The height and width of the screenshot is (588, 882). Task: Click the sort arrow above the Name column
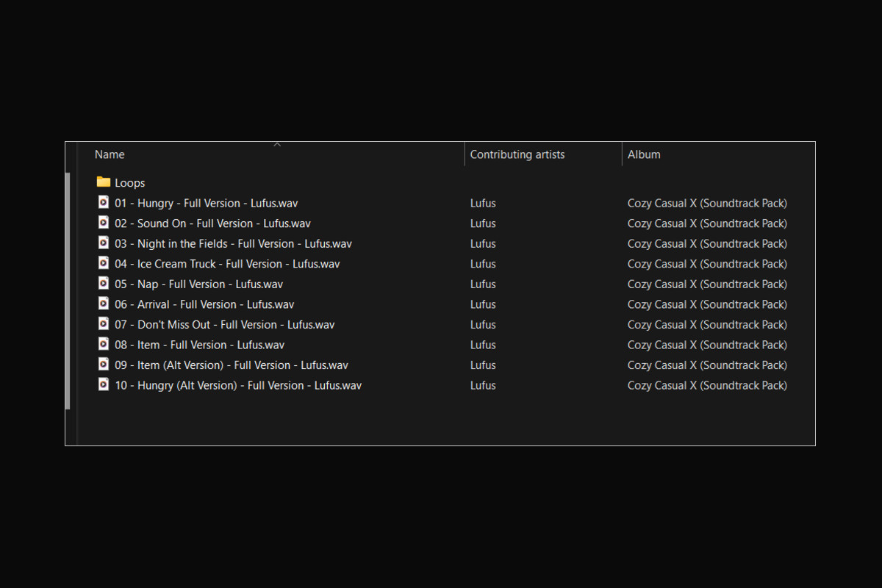tap(277, 145)
